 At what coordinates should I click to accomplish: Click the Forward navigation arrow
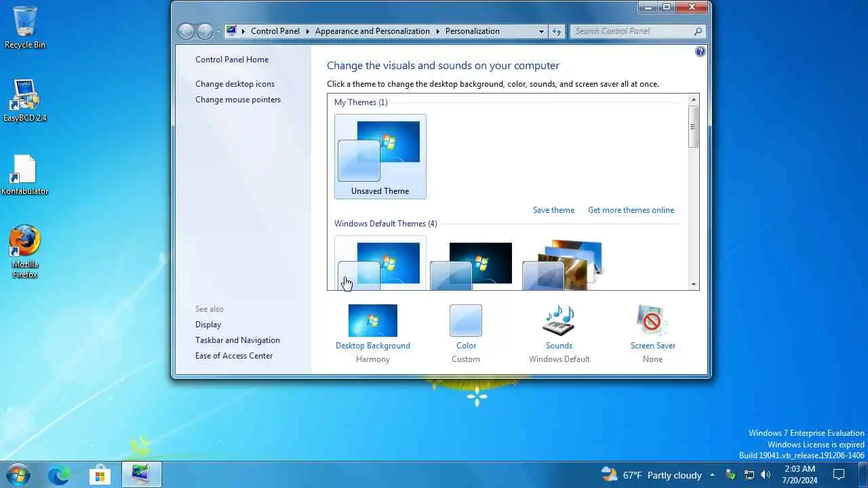[x=205, y=31]
